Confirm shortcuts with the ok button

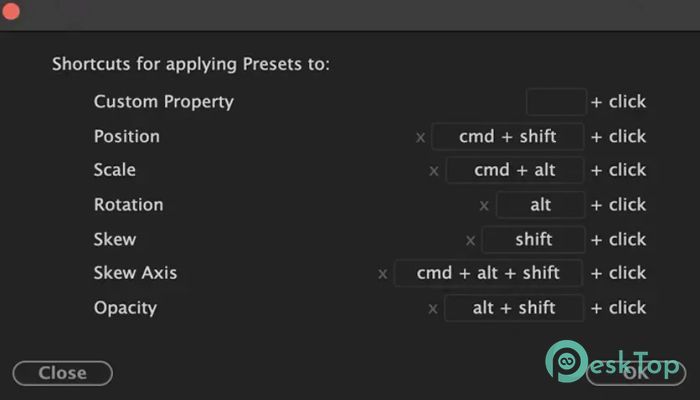[x=636, y=371]
